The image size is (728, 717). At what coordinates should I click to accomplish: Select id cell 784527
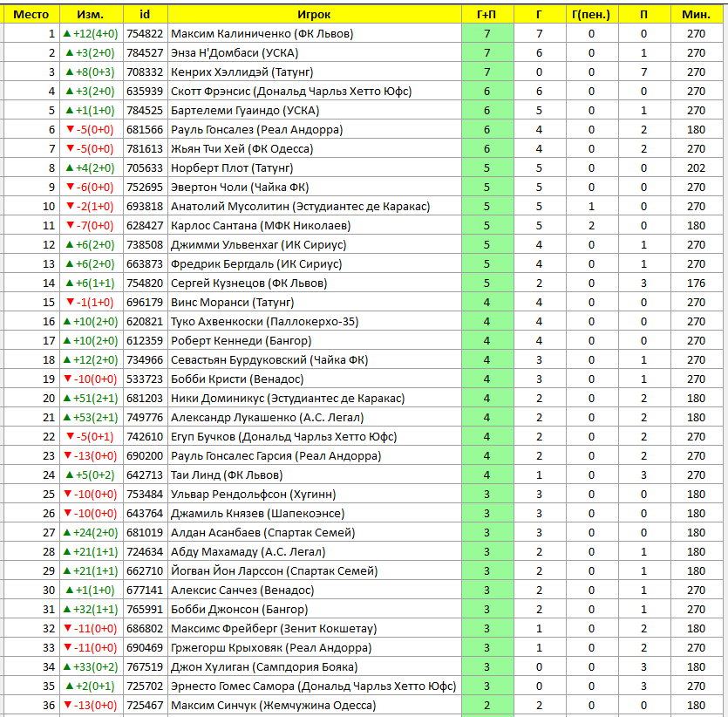[x=145, y=53]
